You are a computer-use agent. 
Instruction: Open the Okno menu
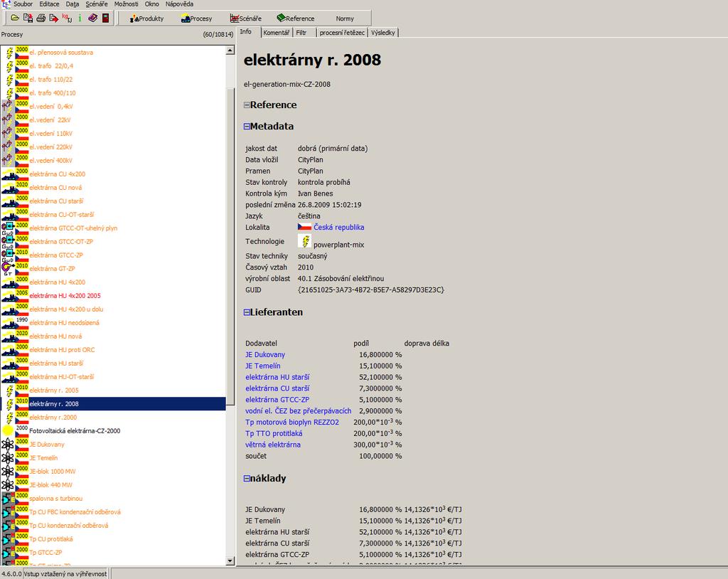pyautogui.click(x=152, y=4)
